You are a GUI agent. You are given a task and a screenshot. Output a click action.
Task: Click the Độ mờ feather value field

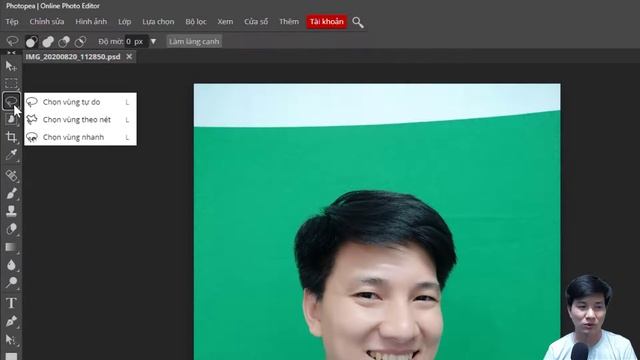[136, 41]
